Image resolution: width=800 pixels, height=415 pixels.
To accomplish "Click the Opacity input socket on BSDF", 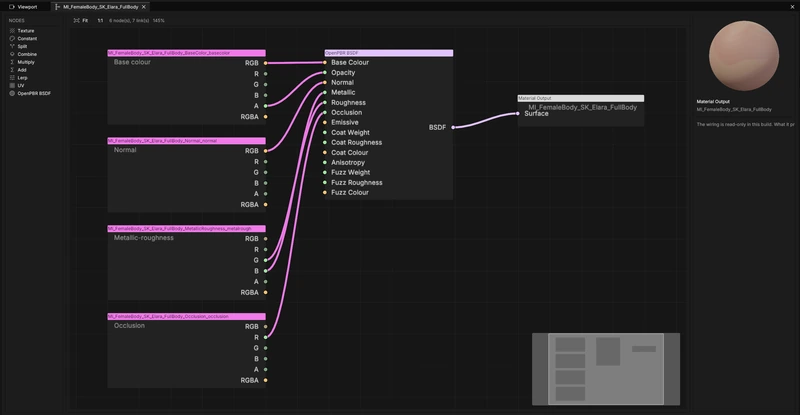I will [x=324, y=72].
